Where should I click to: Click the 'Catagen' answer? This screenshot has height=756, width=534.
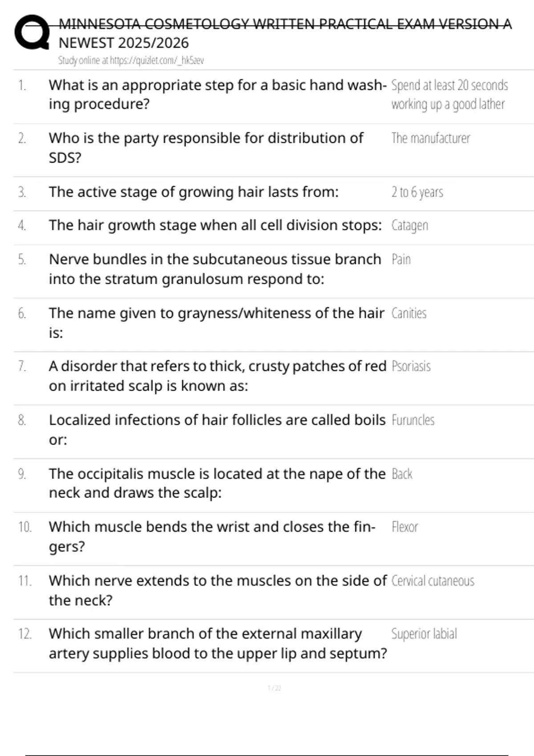click(409, 225)
